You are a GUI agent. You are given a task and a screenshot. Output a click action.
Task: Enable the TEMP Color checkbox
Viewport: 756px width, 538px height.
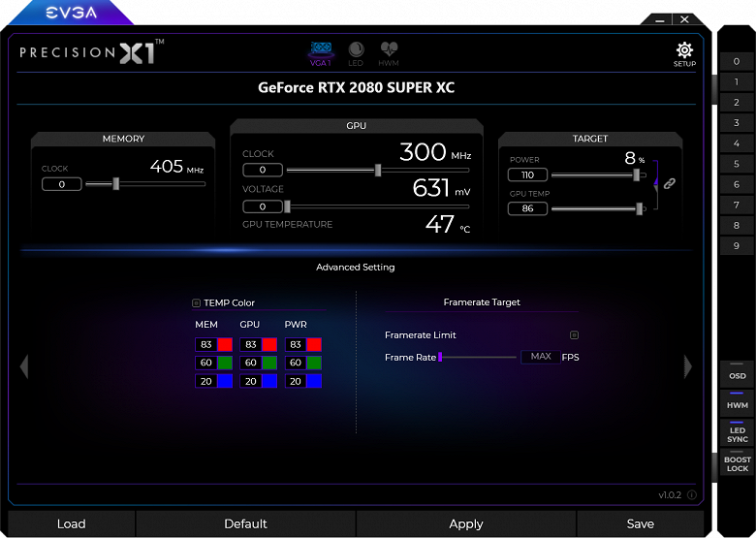tap(196, 302)
